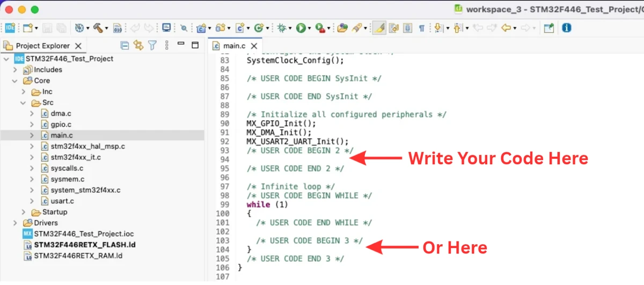Select system_stm32f4xx.c in the tree
Viewport: 644px width, 285px height.
click(x=85, y=190)
